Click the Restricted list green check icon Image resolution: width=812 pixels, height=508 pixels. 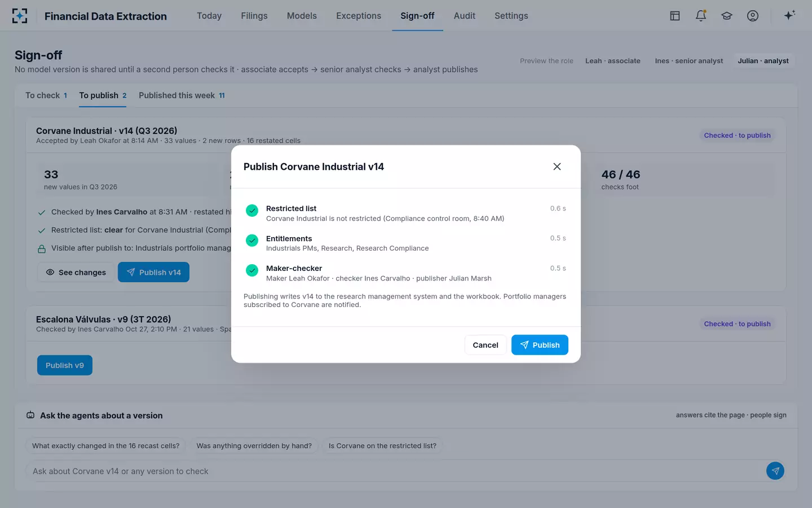click(252, 211)
